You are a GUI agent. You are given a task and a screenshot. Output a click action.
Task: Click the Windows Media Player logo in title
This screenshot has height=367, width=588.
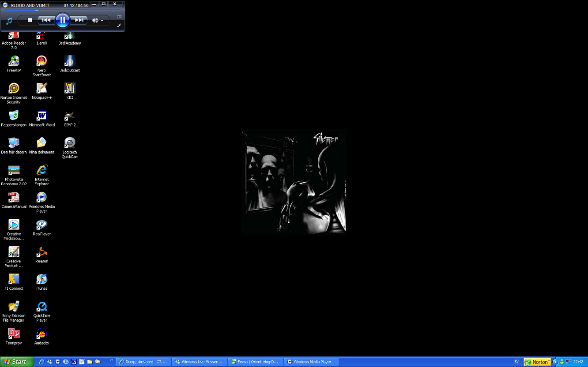click(x=5, y=5)
